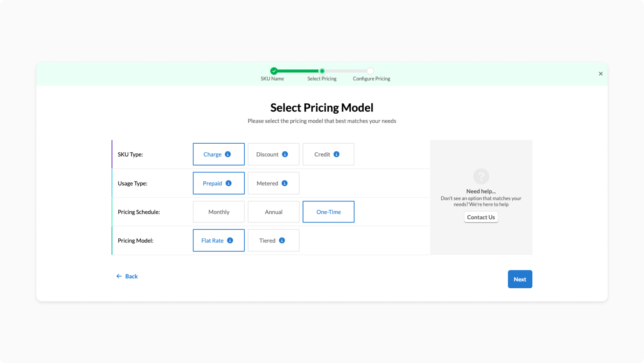The image size is (644, 363).
Task: Show info for Metered usage type
Action: click(285, 183)
